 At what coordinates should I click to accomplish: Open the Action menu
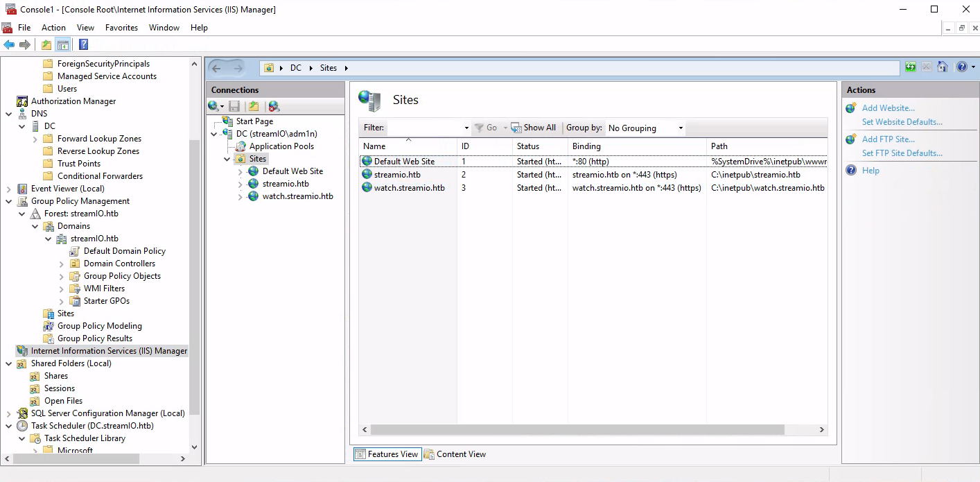tap(53, 28)
